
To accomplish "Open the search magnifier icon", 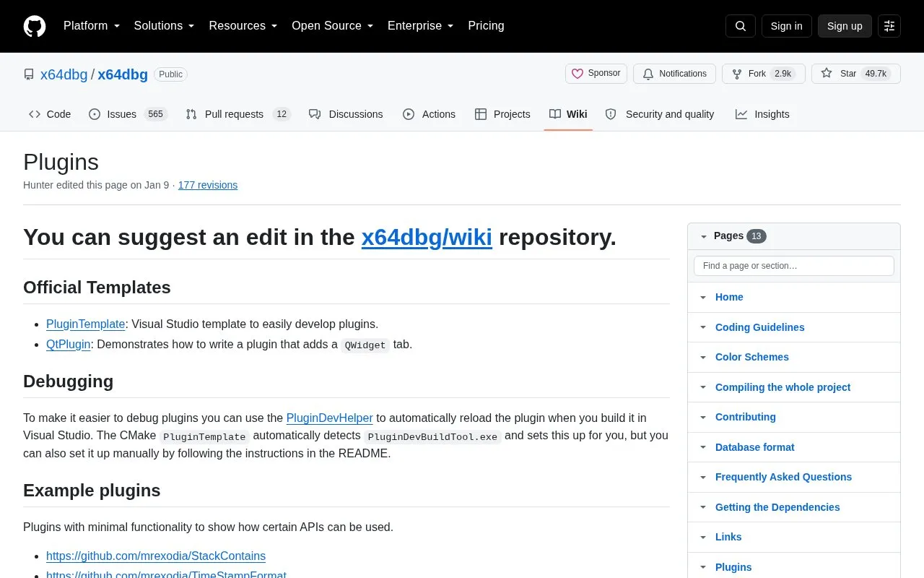I will pyautogui.click(x=741, y=26).
